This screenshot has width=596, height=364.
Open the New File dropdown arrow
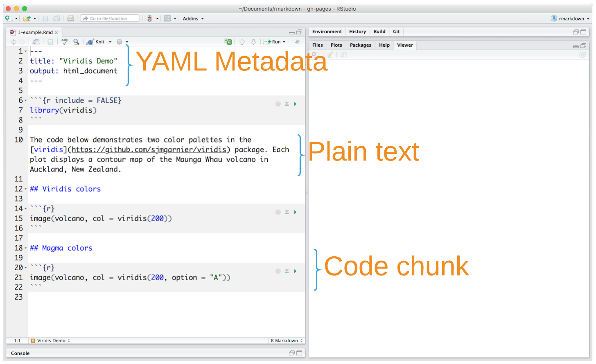(16, 19)
